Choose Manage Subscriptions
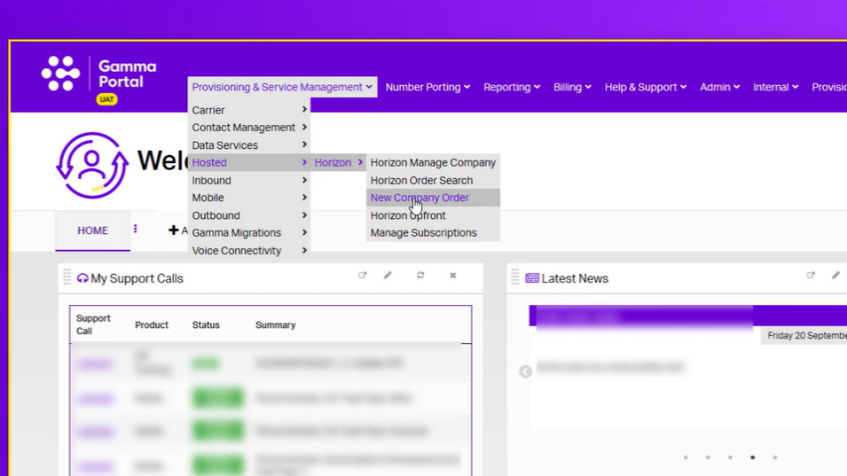The height and width of the screenshot is (476, 847). pos(433,233)
